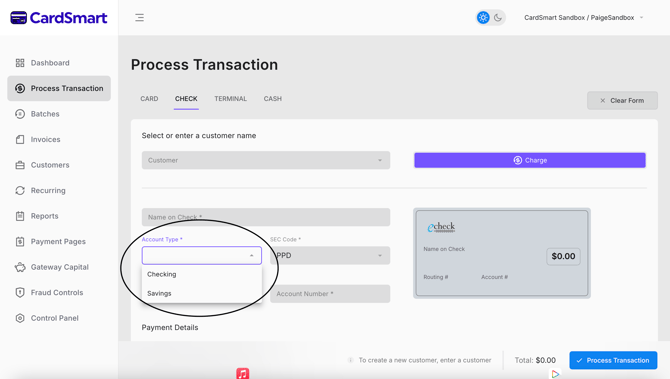Click the Total: $0.00 text
The image size is (670, 379).
[535, 360]
